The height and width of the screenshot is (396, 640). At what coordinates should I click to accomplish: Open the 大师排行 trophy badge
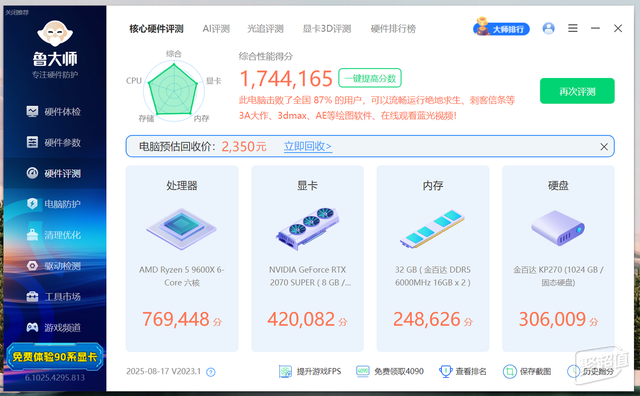pos(502,28)
